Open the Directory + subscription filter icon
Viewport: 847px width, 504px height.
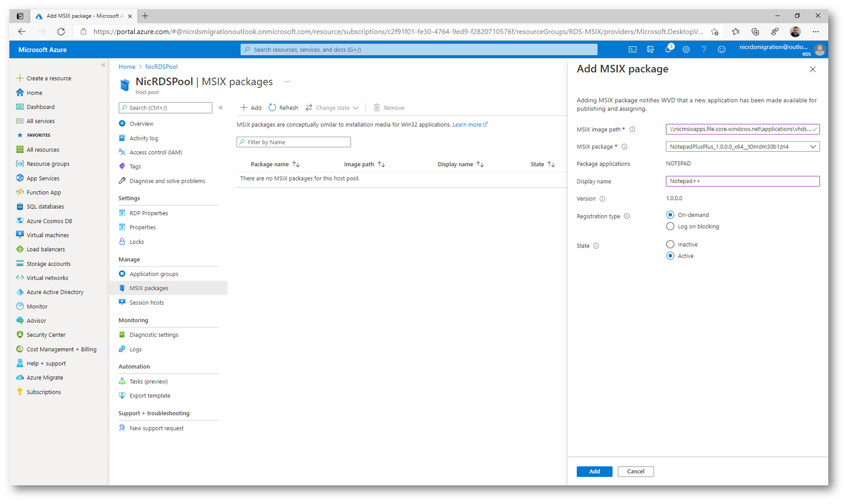(650, 49)
